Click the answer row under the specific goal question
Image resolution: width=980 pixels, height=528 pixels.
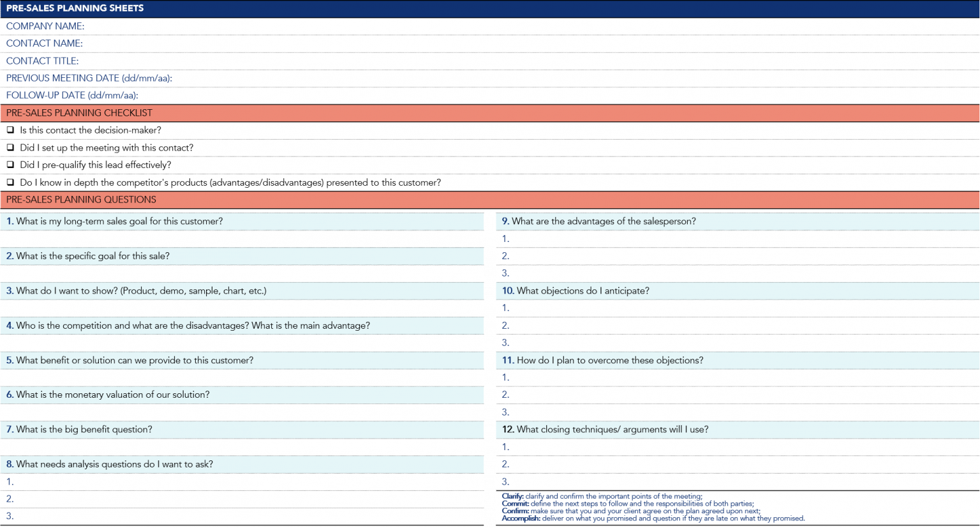[242, 273]
